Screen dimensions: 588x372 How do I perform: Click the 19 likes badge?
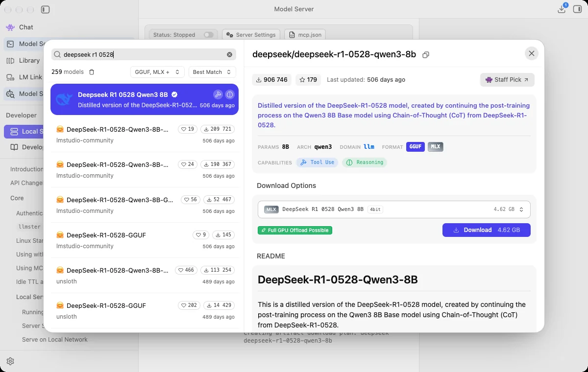[x=187, y=129]
